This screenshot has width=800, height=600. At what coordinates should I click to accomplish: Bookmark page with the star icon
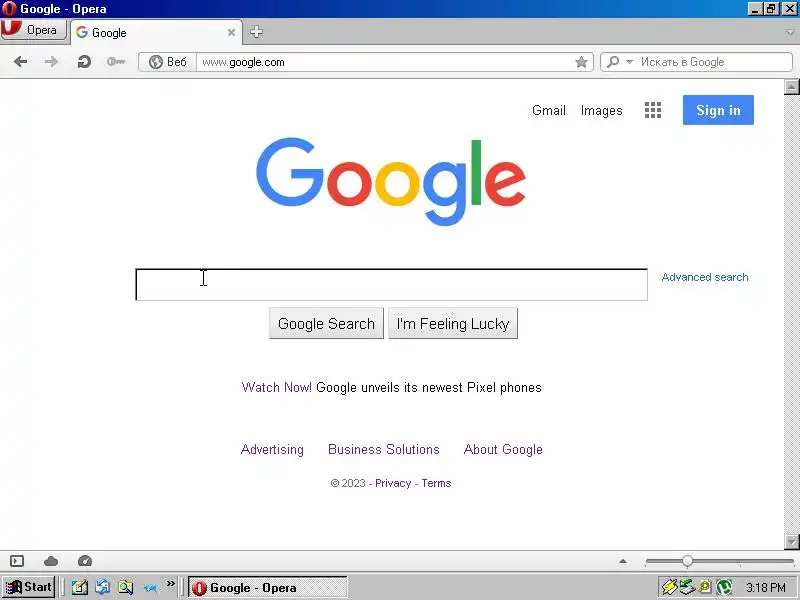[581, 62]
